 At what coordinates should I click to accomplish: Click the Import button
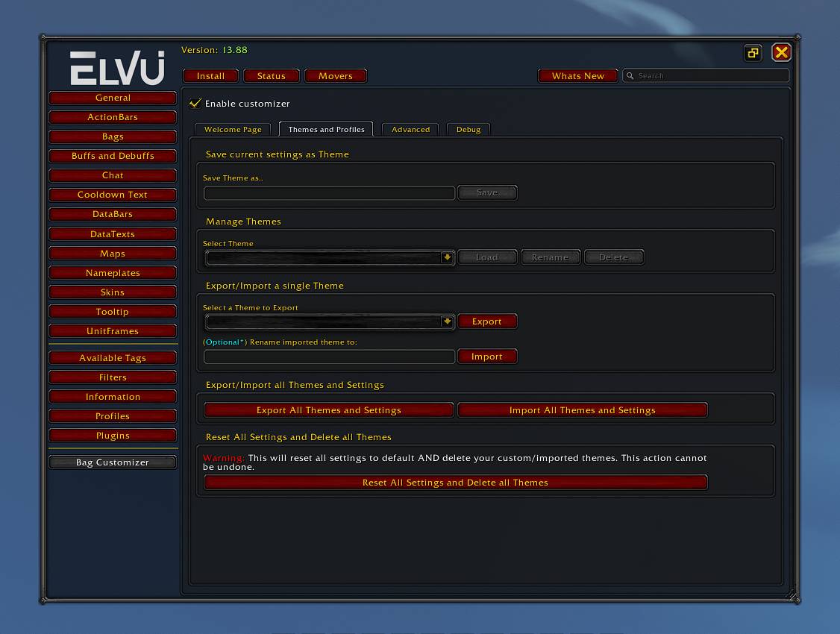pos(487,357)
